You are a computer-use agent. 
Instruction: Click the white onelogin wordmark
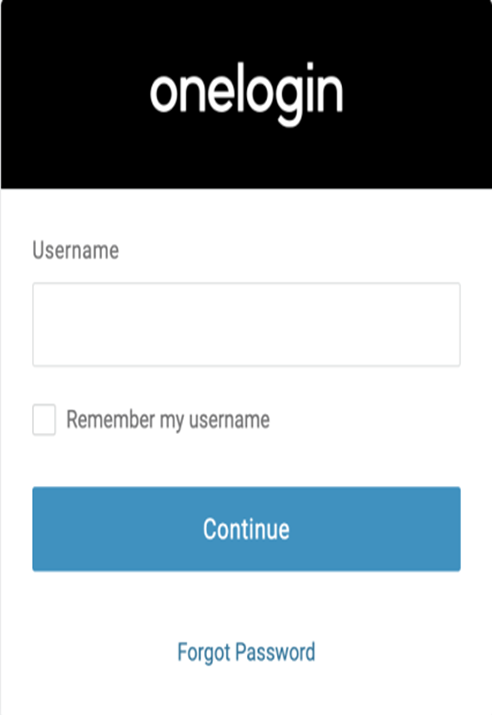click(246, 93)
